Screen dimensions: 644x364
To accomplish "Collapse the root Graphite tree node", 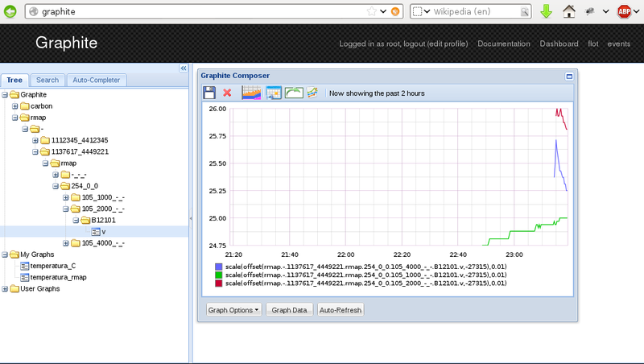I will 5,95.
